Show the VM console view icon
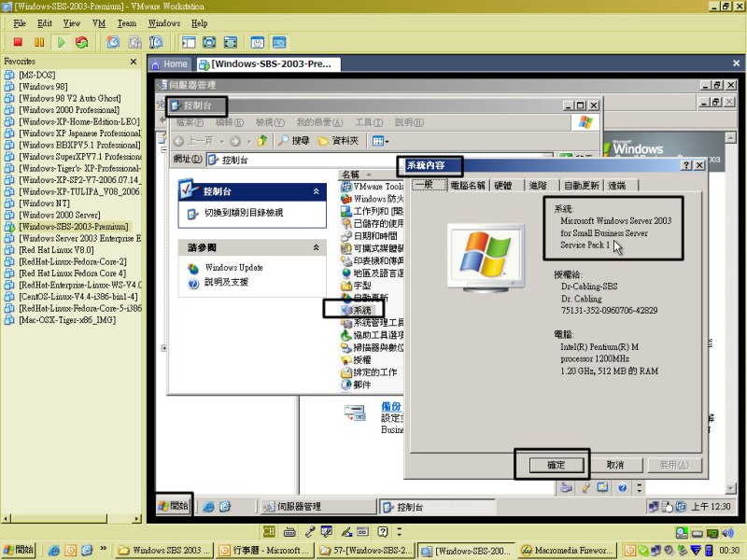This screenshot has width=747, height=560. coord(279,42)
